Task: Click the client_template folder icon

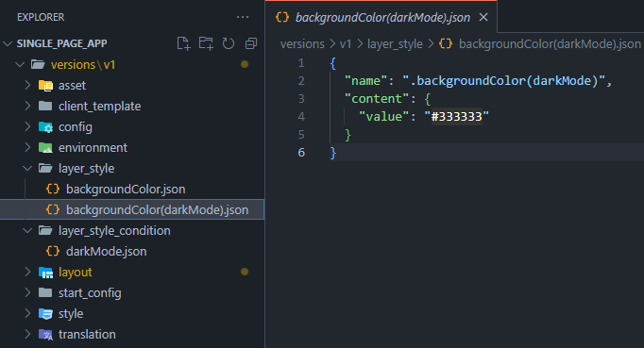Action: click(45, 106)
